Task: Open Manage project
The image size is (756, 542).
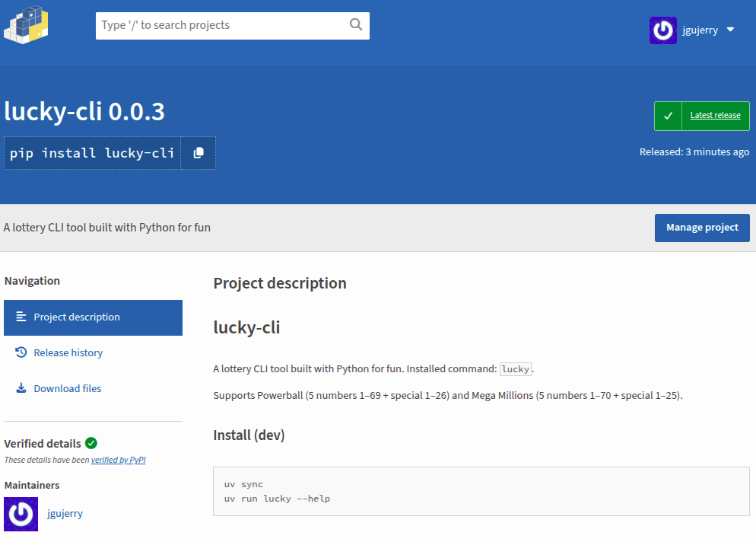Action: pos(702,228)
